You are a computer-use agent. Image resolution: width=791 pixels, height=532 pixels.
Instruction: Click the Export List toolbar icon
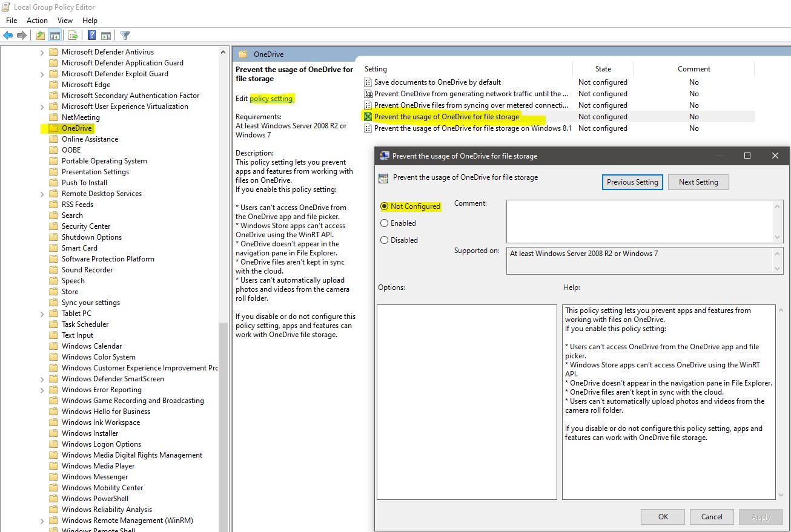73,36
